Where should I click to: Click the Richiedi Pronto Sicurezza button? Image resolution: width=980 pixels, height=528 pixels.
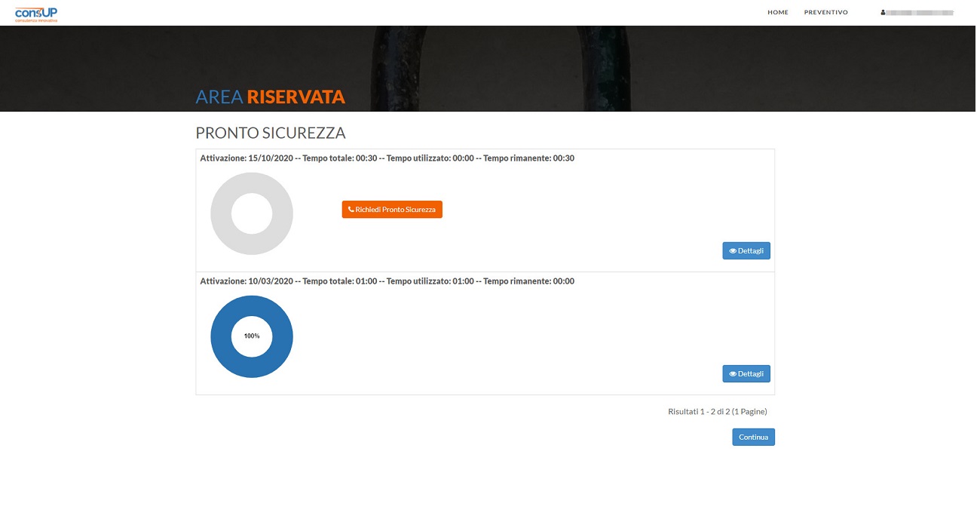coord(392,210)
